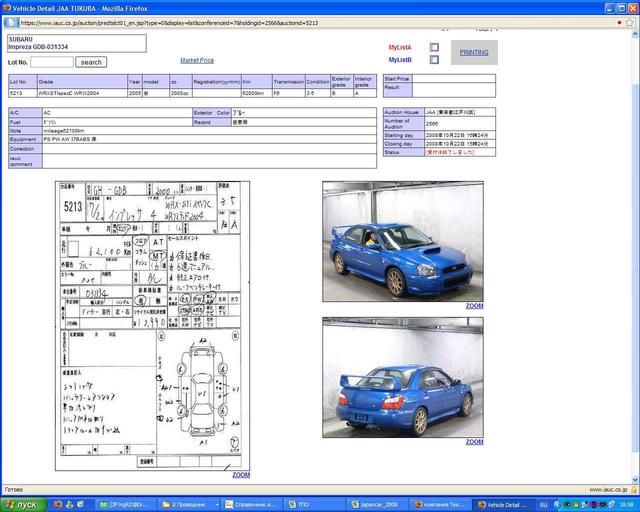Click the red Status text in auction info
Image resolution: width=640 pixels, height=512 pixels.
pyautogui.click(x=450, y=152)
